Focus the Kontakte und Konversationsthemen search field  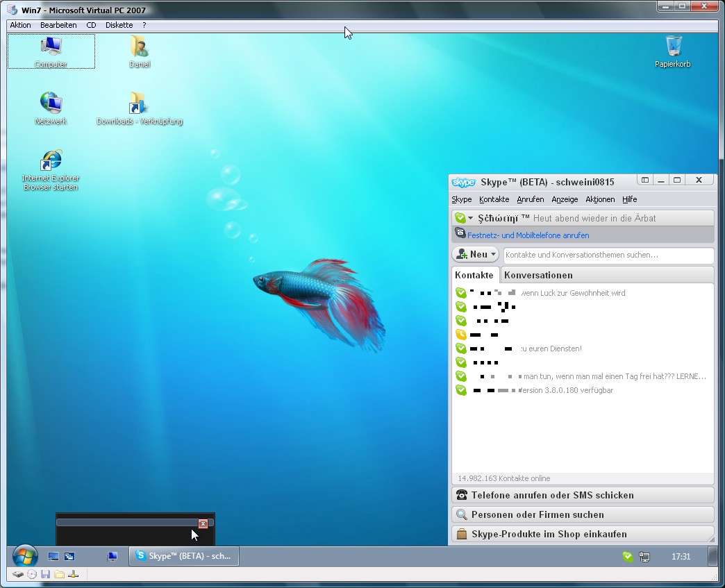[x=608, y=255]
